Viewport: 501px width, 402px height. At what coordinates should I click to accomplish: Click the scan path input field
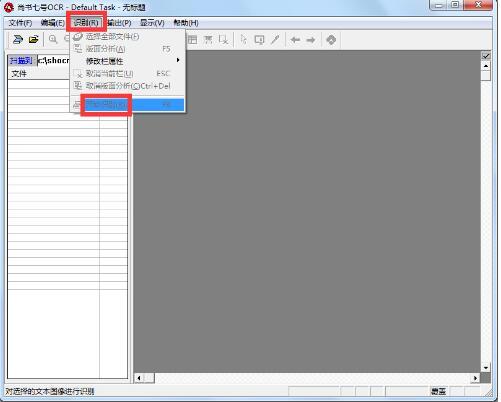click(53, 61)
